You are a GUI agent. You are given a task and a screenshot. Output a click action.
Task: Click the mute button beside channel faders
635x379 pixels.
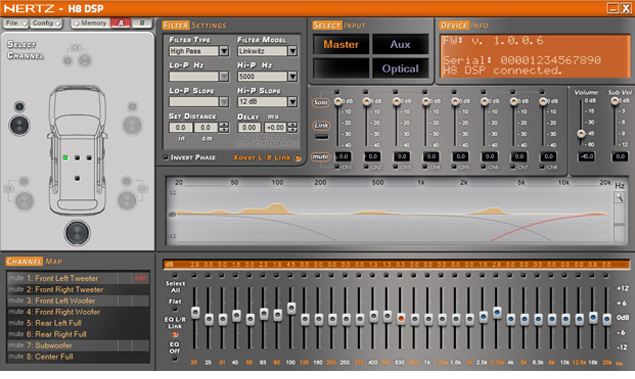(x=321, y=157)
